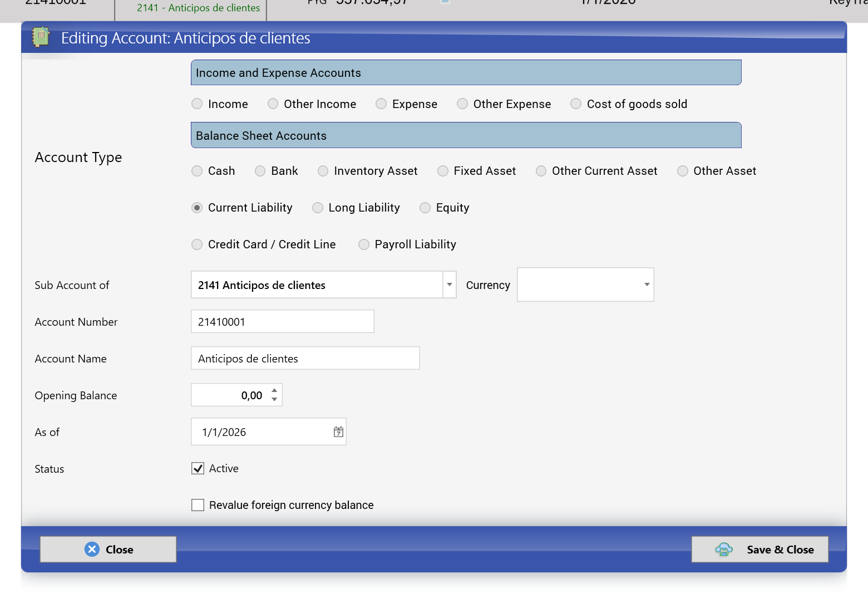This screenshot has height=593, width=868.
Task: Expand the Sub Account of dropdown arrow
Action: 450,285
